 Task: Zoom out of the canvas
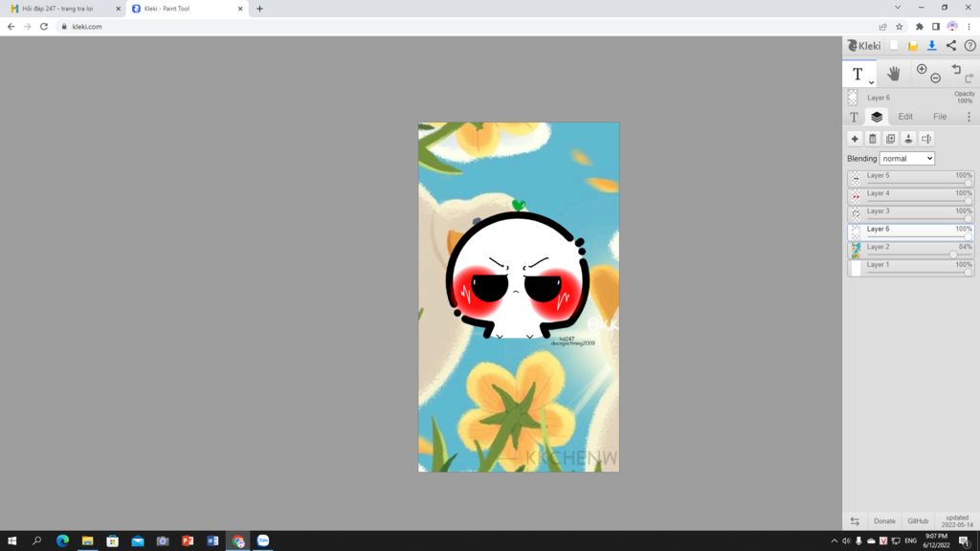pos(935,77)
